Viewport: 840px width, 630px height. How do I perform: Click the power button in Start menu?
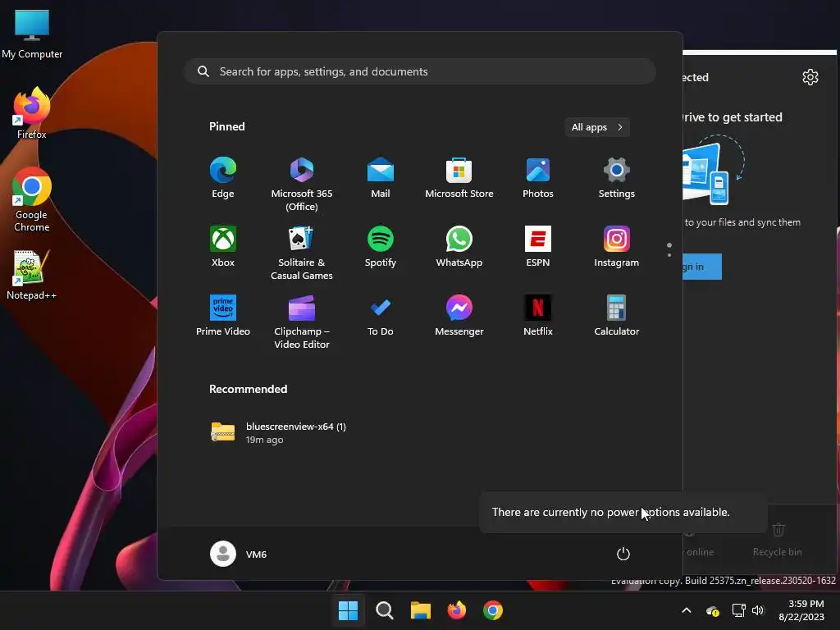623,554
